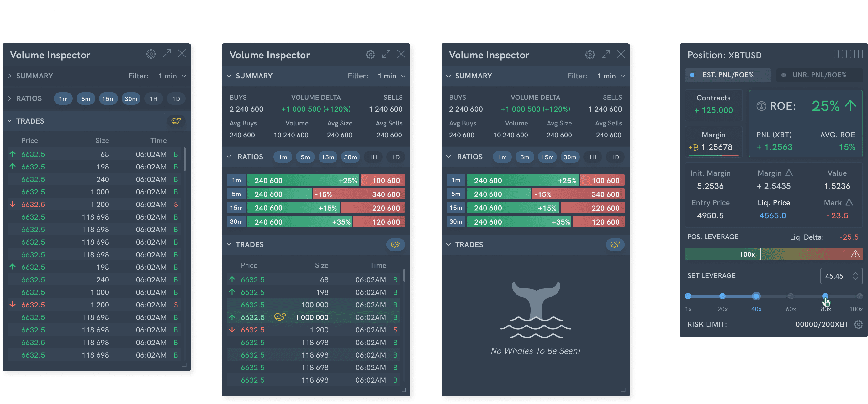Select the 15m ratio pill in first panel
Image resolution: width=868 pixels, height=404 pixels.
pyautogui.click(x=108, y=99)
